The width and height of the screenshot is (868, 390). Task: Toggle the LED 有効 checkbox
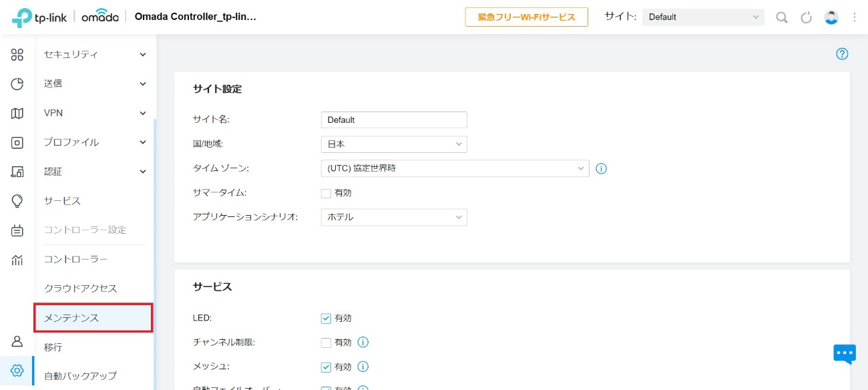coord(326,319)
